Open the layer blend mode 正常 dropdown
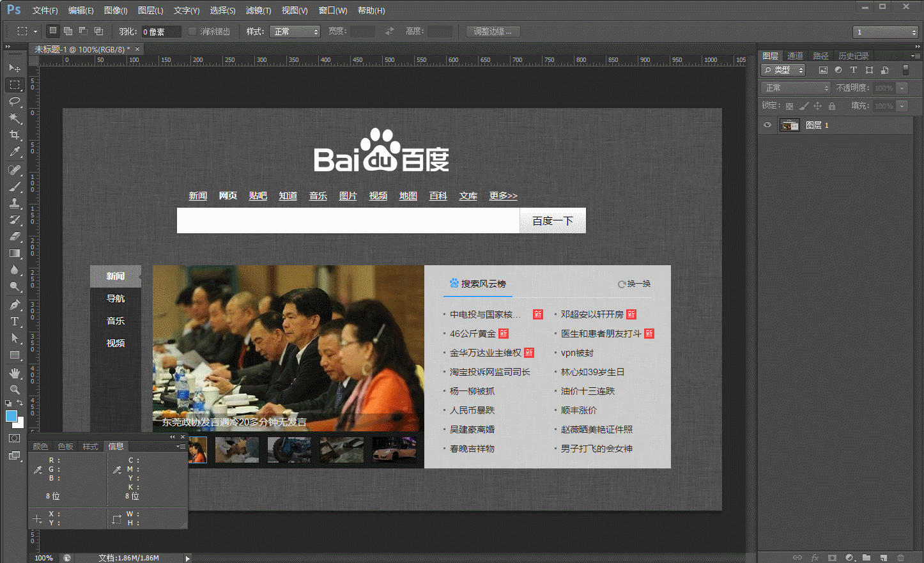This screenshot has height=563, width=924. [796, 88]
